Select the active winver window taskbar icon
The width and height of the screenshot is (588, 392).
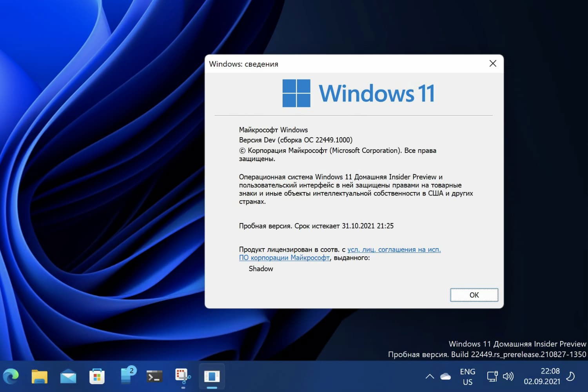click(212, 376)
